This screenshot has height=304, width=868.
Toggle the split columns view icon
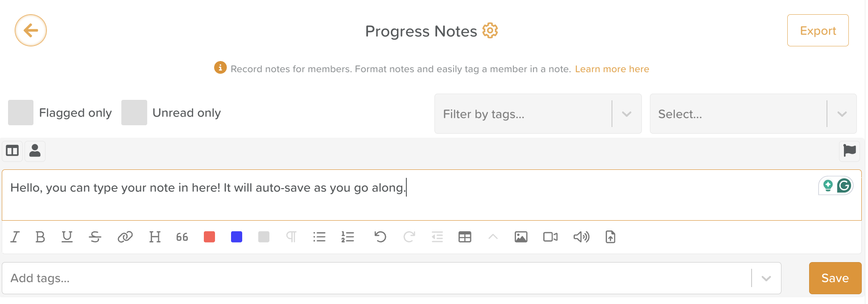[x=12, y=151]
